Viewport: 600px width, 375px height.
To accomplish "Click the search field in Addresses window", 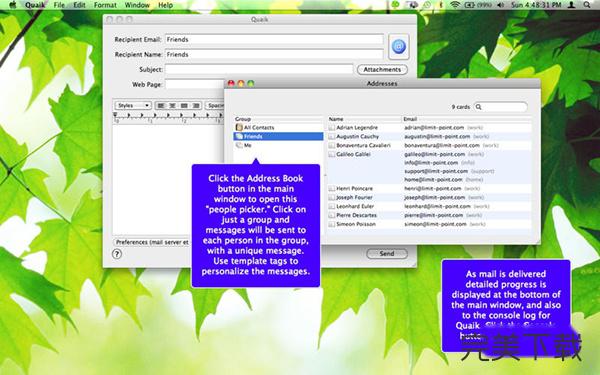I will 501,107.
